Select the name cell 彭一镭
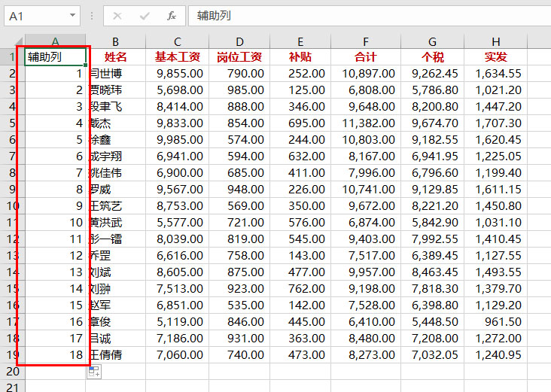The height and width of the screenshot is (392, 551). point(116,239)
